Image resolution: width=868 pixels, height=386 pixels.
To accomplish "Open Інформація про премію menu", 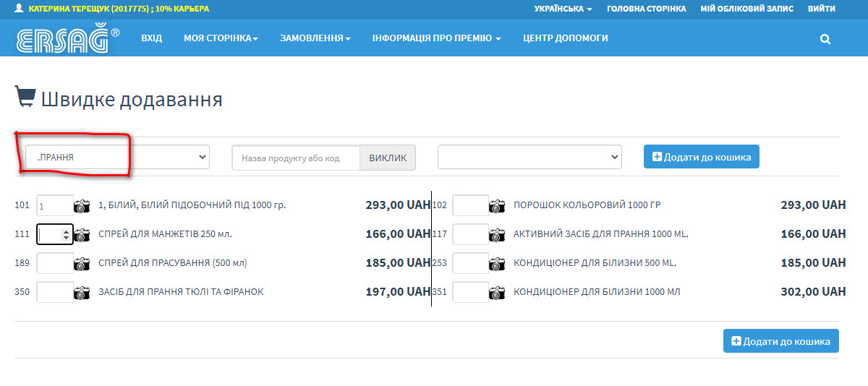I will coord(436,38).
